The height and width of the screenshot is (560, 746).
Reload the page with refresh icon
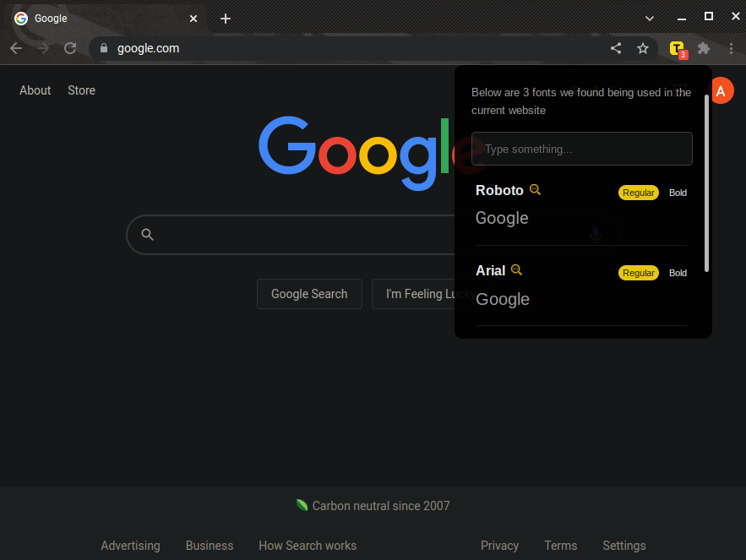(70, 48)
